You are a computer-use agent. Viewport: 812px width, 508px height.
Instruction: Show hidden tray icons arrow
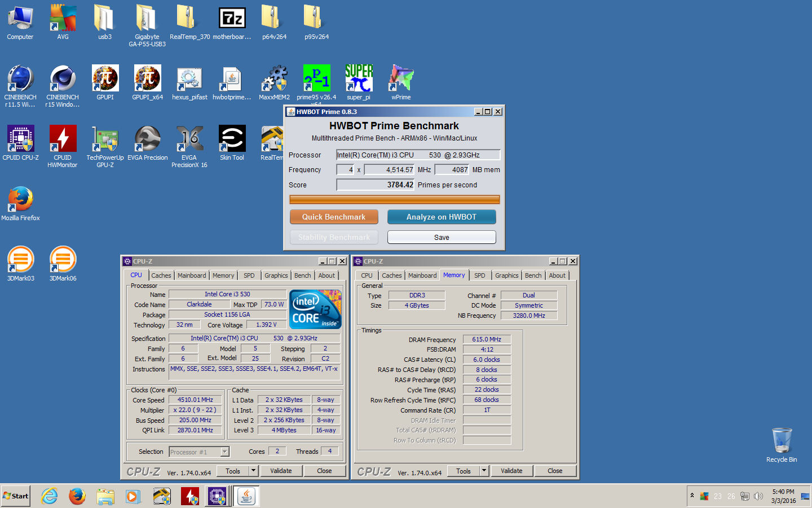[x=692, y=496]
